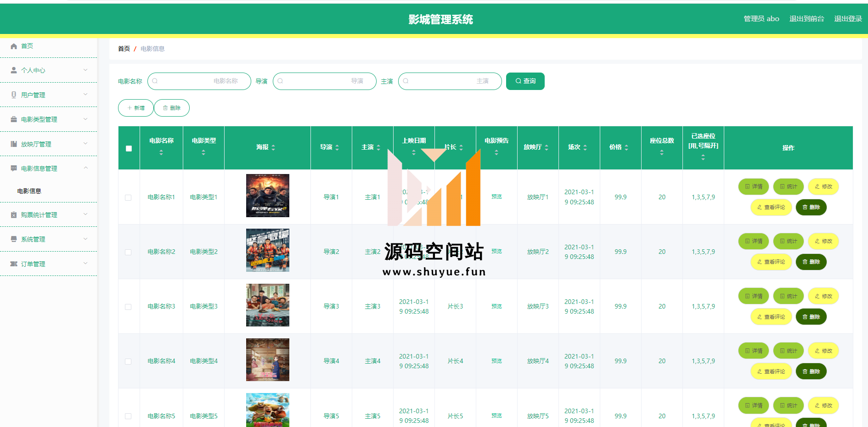This screenshot has height=427, width=868.
Task: Click 查看评论 for 电影名称4 row
Action: click(x=771, y=371)
